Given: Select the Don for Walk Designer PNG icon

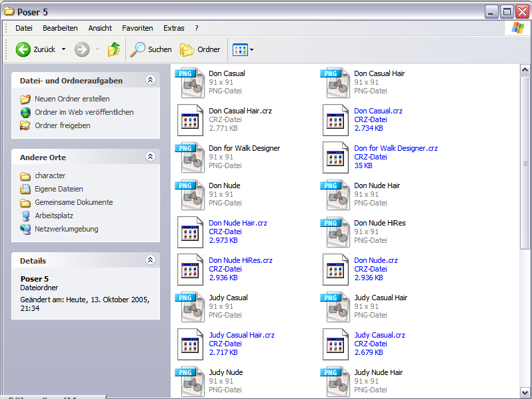Looking at the screenshot, I should click(190, 157).
